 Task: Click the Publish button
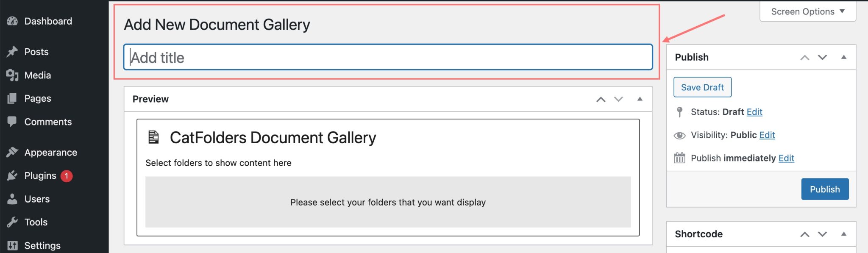coord(825,189)
